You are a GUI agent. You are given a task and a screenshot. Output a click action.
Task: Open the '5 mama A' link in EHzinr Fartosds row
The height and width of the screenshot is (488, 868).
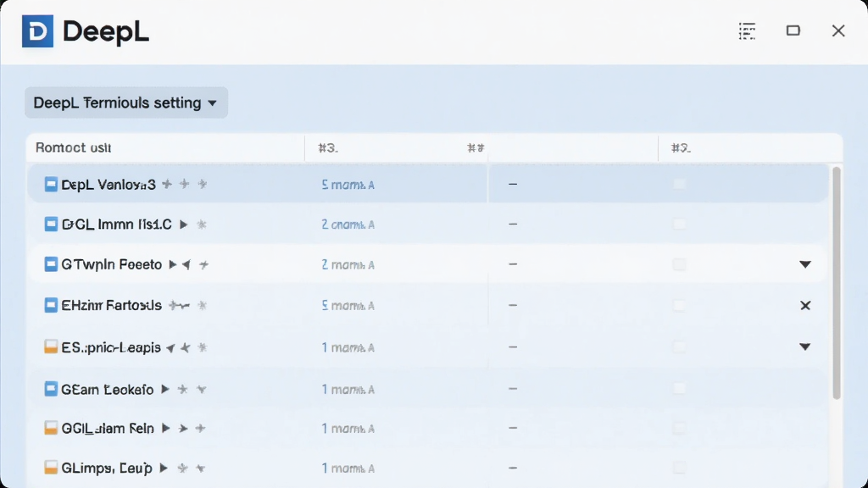(x=348, y=305)
